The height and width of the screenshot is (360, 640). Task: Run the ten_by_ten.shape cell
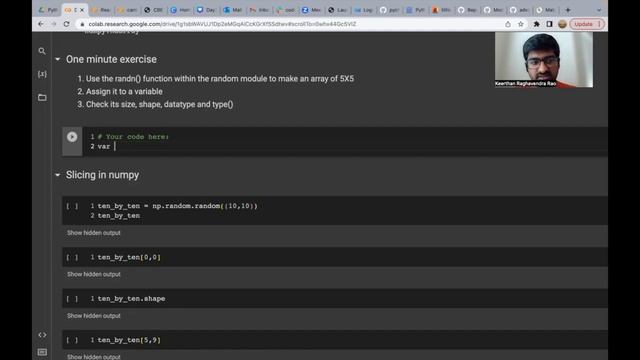point(72,299)
